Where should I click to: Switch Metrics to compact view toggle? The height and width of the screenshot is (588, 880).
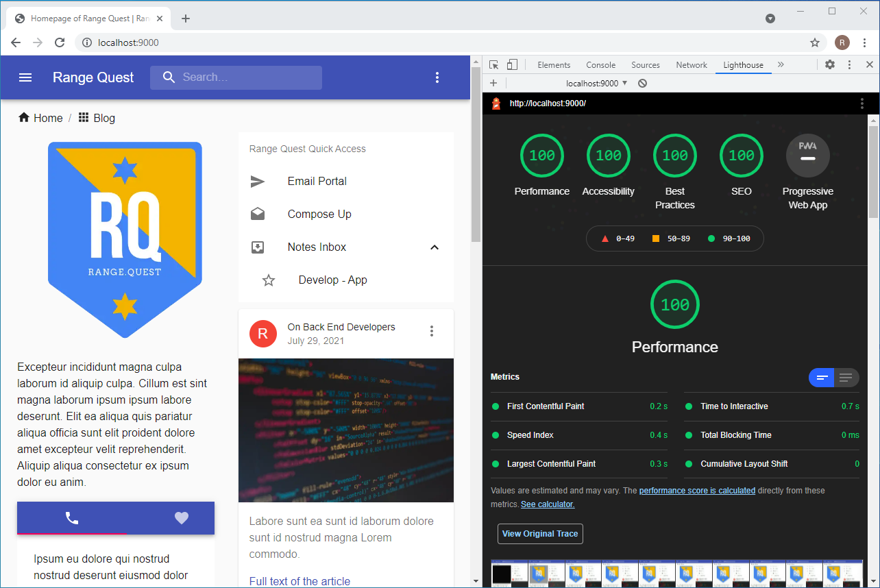coord(822,378)
